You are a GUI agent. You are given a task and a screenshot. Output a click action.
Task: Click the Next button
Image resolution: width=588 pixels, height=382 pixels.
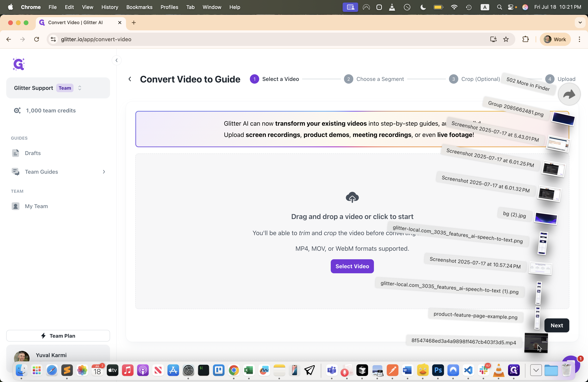coord(557,325)
